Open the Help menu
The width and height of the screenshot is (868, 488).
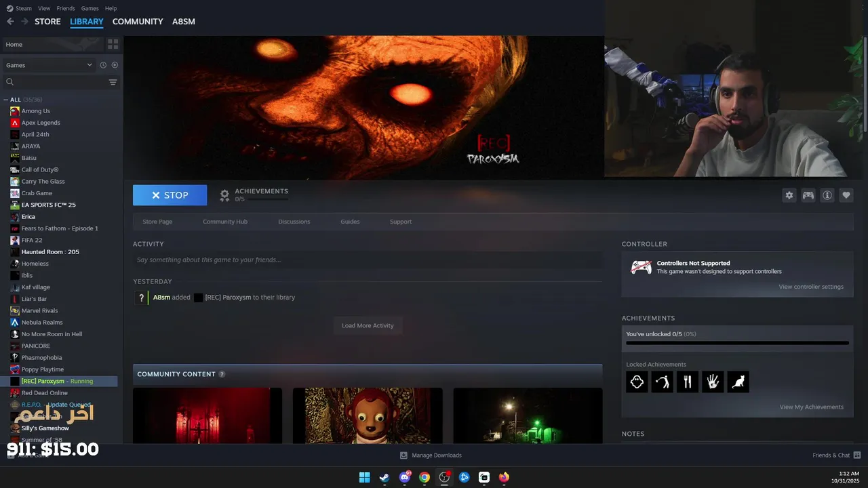[x=111, y=8]
